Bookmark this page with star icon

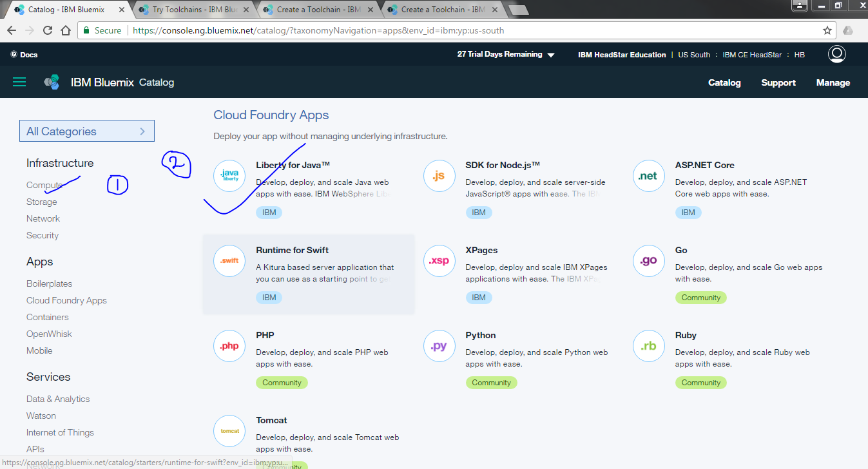pyautogui.click(x=827, y=30)
